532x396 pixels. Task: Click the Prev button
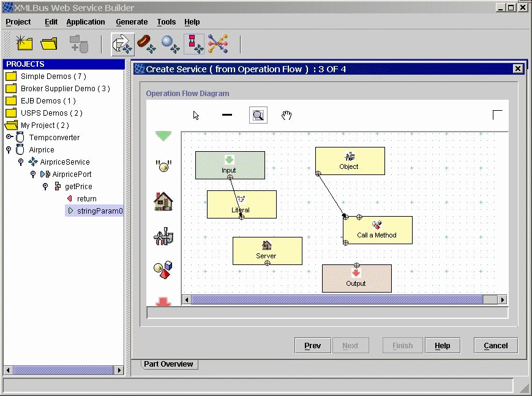312,346
